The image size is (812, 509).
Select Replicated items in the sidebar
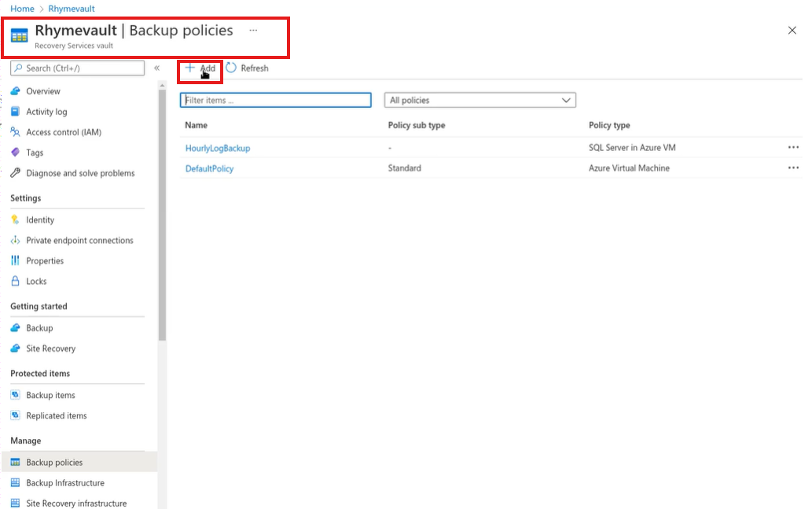(57, 415)
